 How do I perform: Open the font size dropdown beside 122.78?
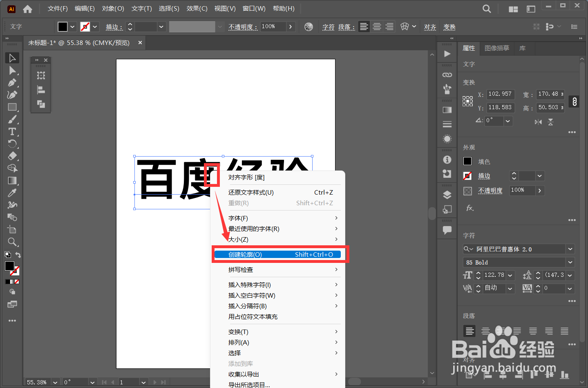point(510,275)
